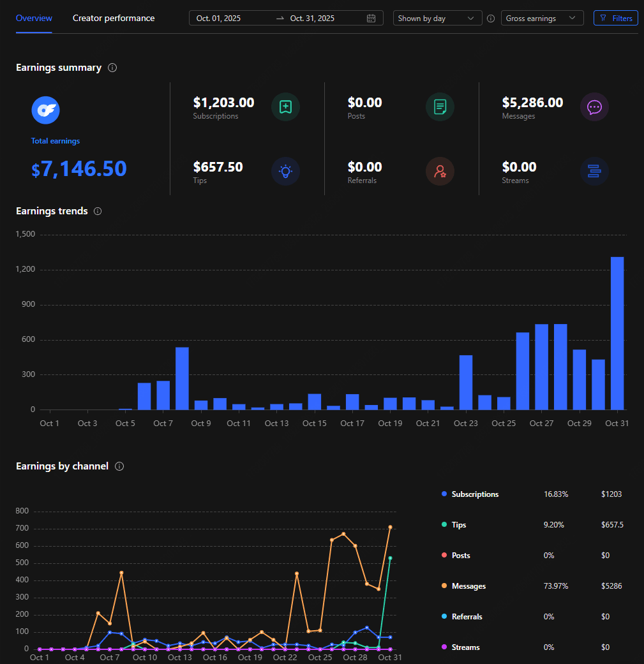Image resolution: width=644 pixels, height=664 pixels.
Task: Click the OnlyFans logo icon
Action: 45,110
